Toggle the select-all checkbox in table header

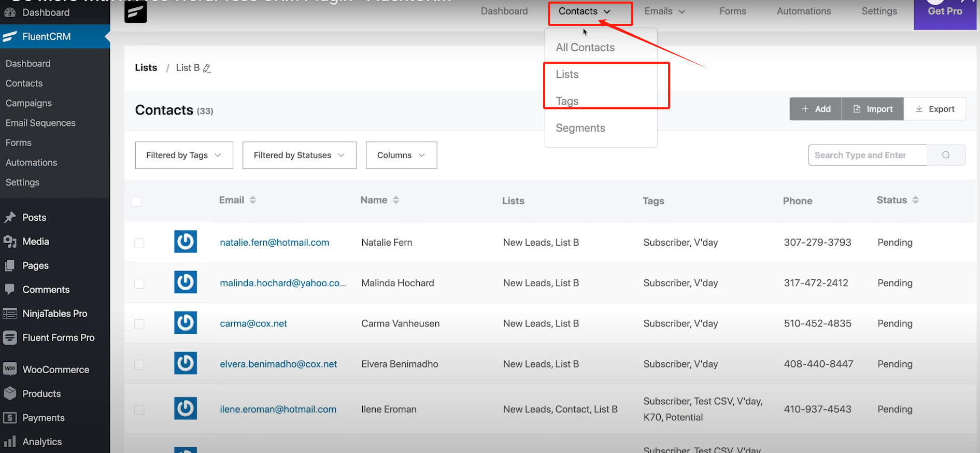point(137,202)
